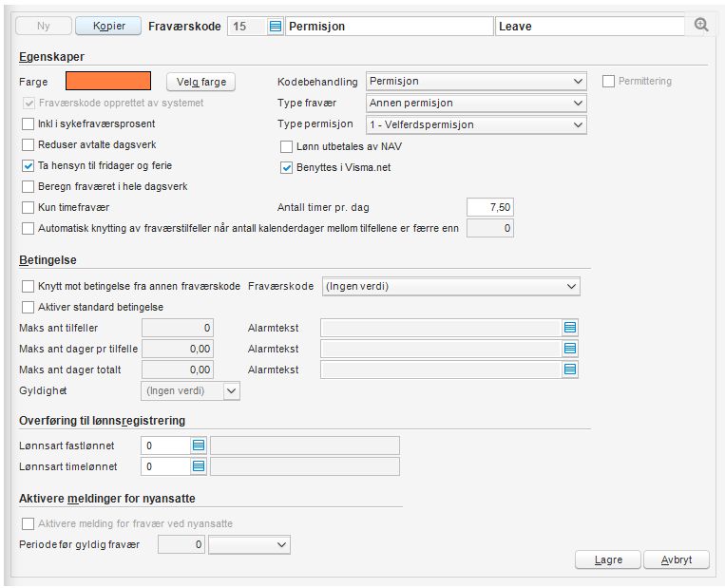Click Maks ant dager totalt field
This screenshot has height=588, width=725.
(x=178, y=370)
